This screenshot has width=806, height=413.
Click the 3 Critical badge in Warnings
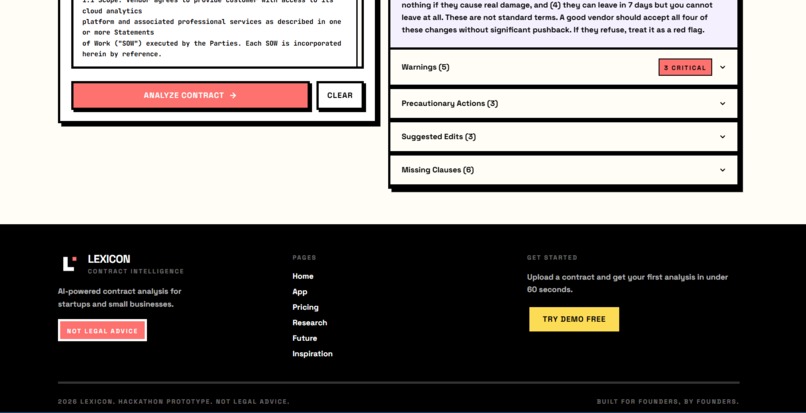point(685,67)
